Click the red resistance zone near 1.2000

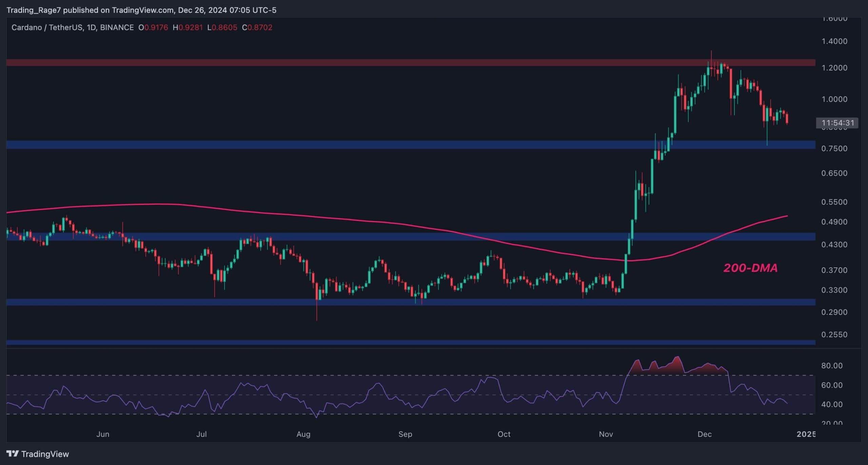[x=339, y=63]
